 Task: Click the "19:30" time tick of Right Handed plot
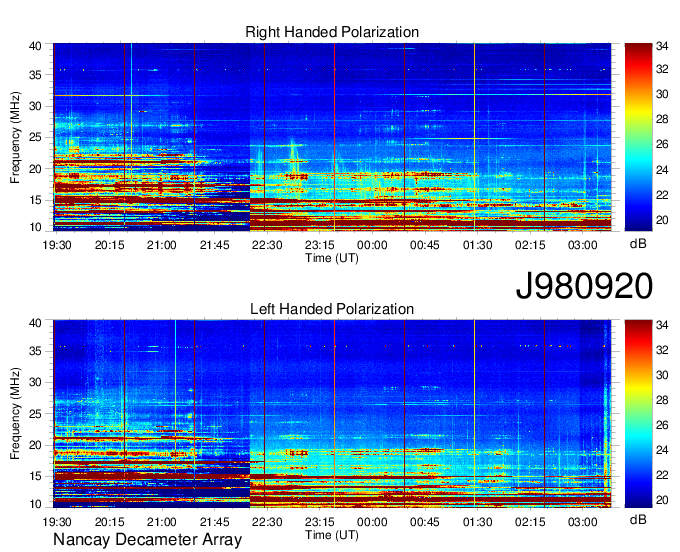click(57, 245)
